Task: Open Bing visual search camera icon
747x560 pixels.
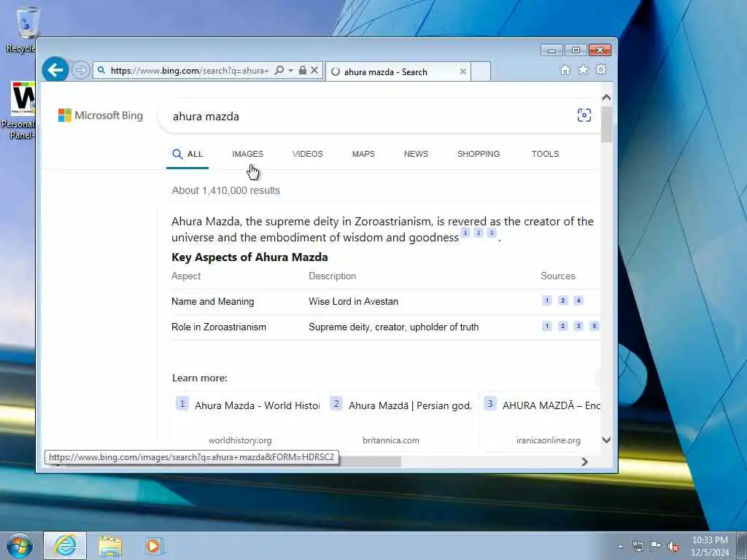Action: tap(584, 115)
